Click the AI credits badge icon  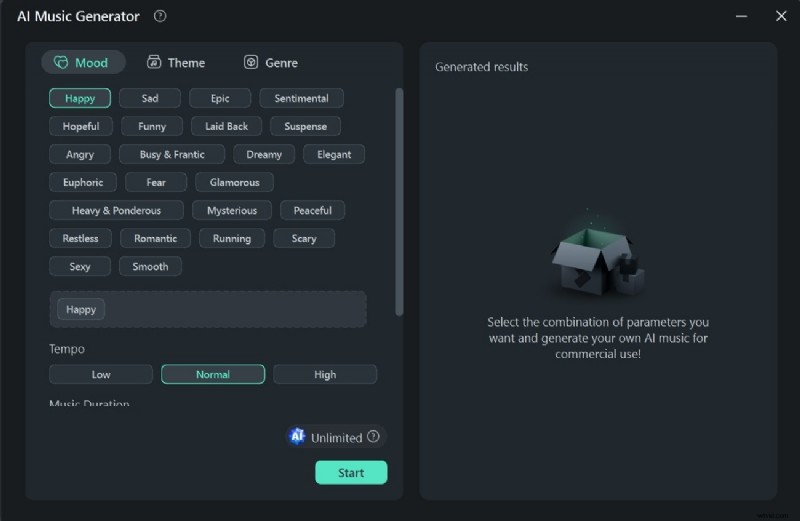point(297,437)
